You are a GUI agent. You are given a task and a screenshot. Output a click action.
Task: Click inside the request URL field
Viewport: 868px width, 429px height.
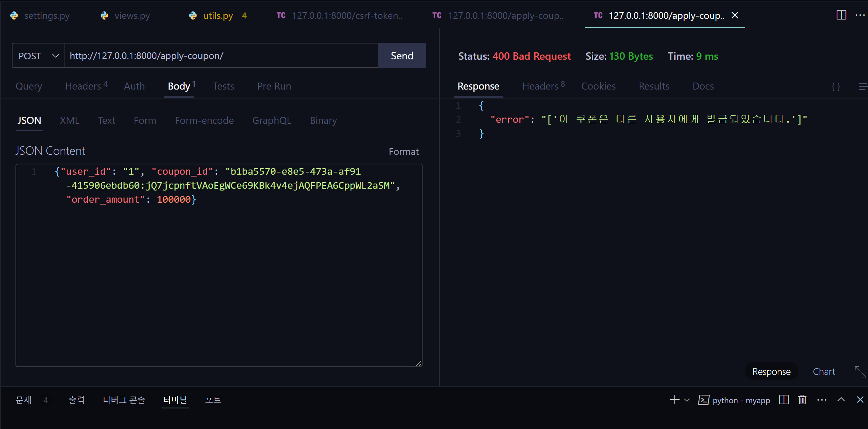point(221,56)
